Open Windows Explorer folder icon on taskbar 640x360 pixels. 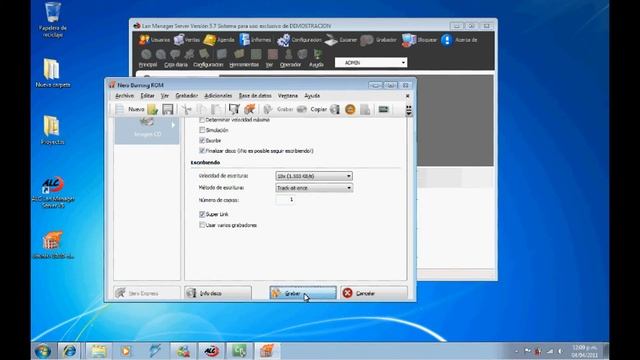click(x=98, y=351)
